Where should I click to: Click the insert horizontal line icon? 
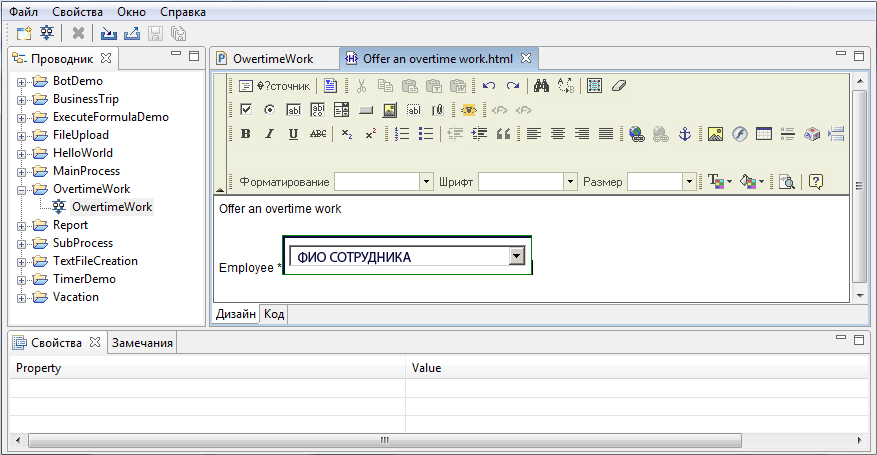point(788,134)
